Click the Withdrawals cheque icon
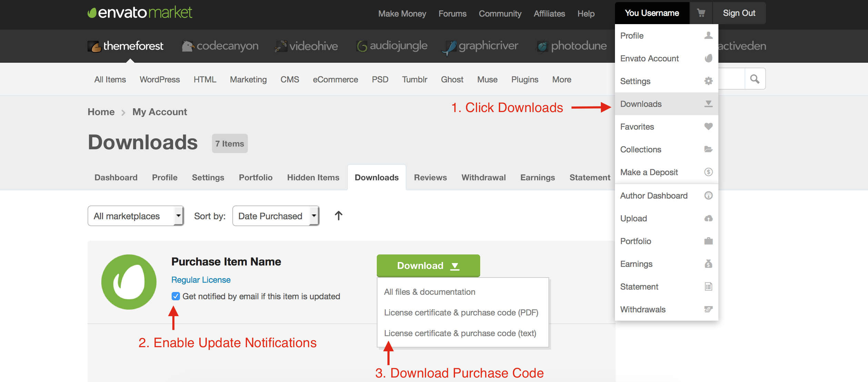Viewport: 868px width, 382px height. click(x=708, y=309)
